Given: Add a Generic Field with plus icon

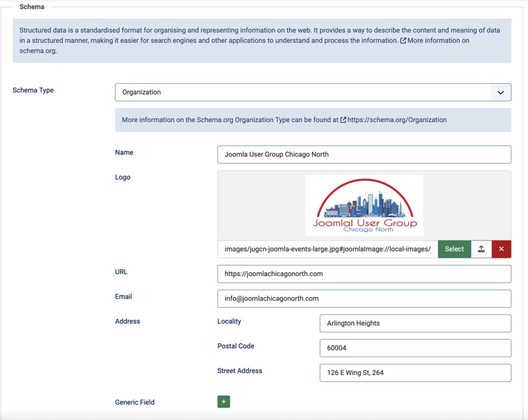Looking at the screenshot, I should pos(223,402).
